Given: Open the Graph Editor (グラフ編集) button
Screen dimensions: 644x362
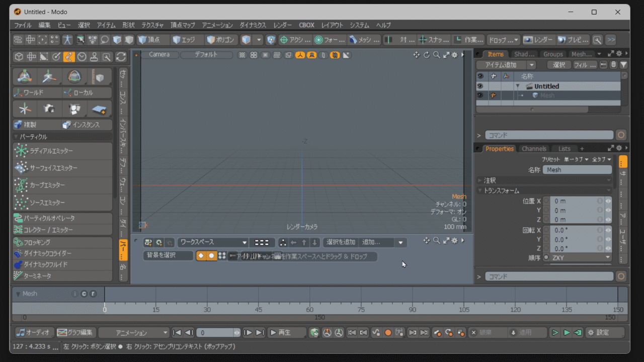Looking at the screenshot, I should tap(76, 332).
